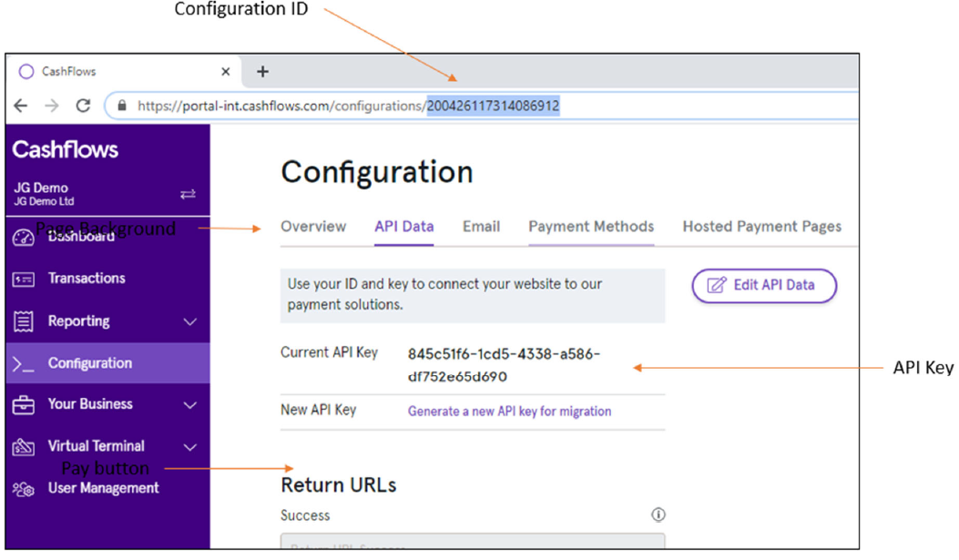Click the Cashflows logo in sidebar

[65, 149]
